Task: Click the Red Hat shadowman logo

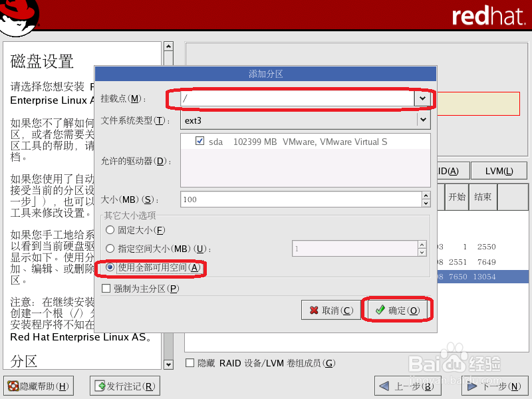Action: pyautogui.click(x=19, y=17)
